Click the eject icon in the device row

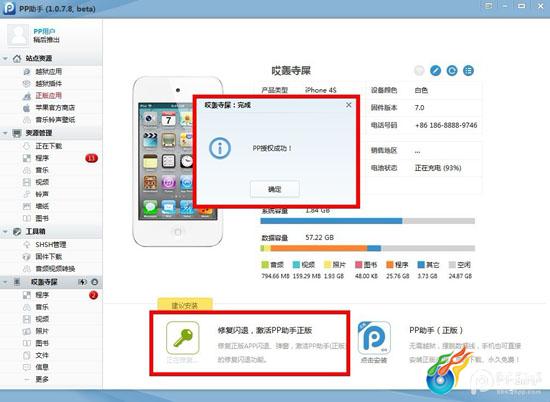tap(94, 282)
